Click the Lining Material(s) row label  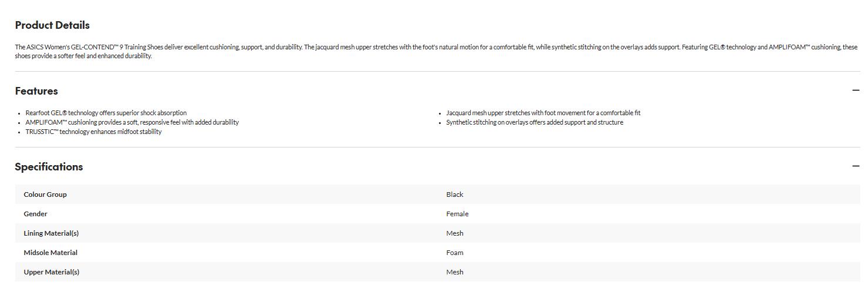click(51, 233)
